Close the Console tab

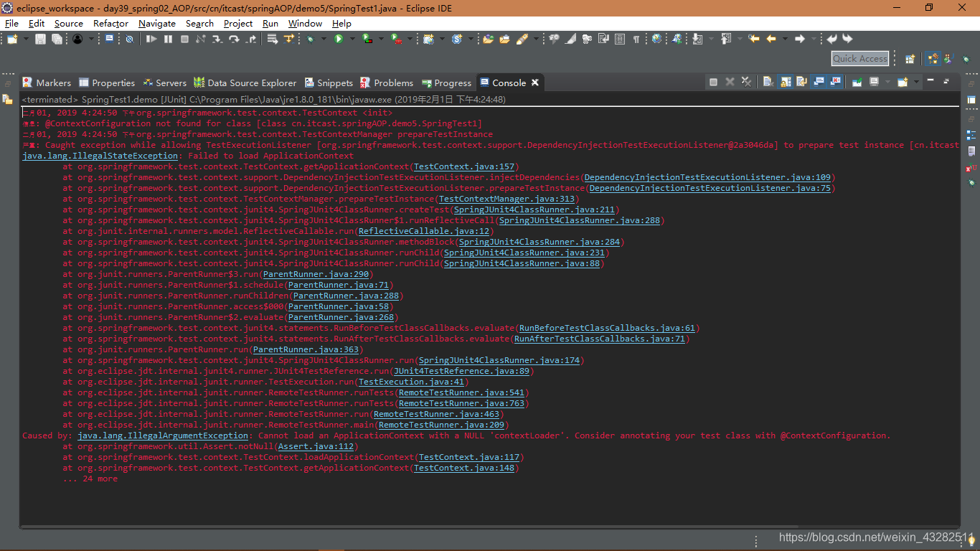click(534, 83)
